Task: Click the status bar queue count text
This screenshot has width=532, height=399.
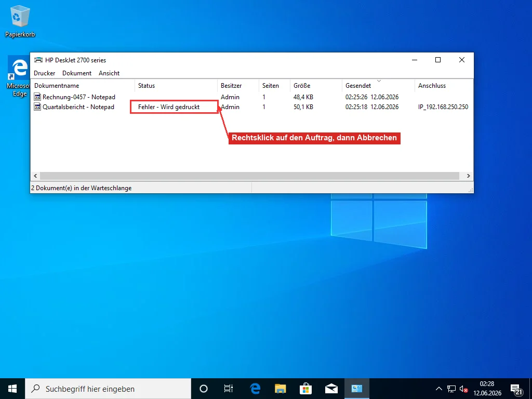Action: point(82,188)
